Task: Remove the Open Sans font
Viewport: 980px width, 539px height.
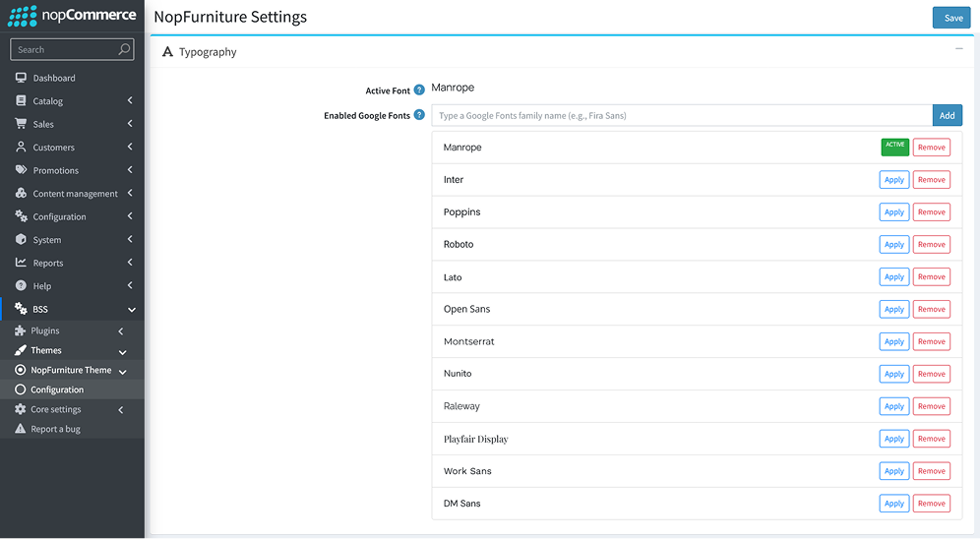Action: (x=931, y=309)
